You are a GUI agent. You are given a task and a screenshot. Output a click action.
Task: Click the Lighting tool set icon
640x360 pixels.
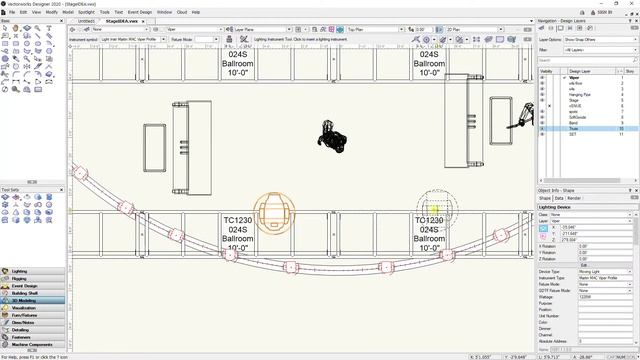pyautogui.click(x=5, y=271)
